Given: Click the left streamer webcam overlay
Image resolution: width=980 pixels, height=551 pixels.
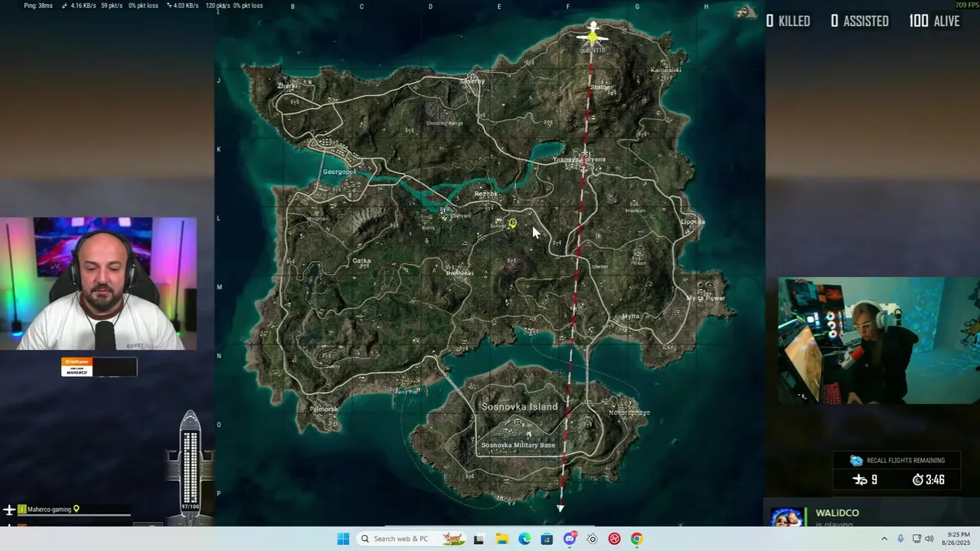Looking at the screenshot, I should tap(98, 284).
